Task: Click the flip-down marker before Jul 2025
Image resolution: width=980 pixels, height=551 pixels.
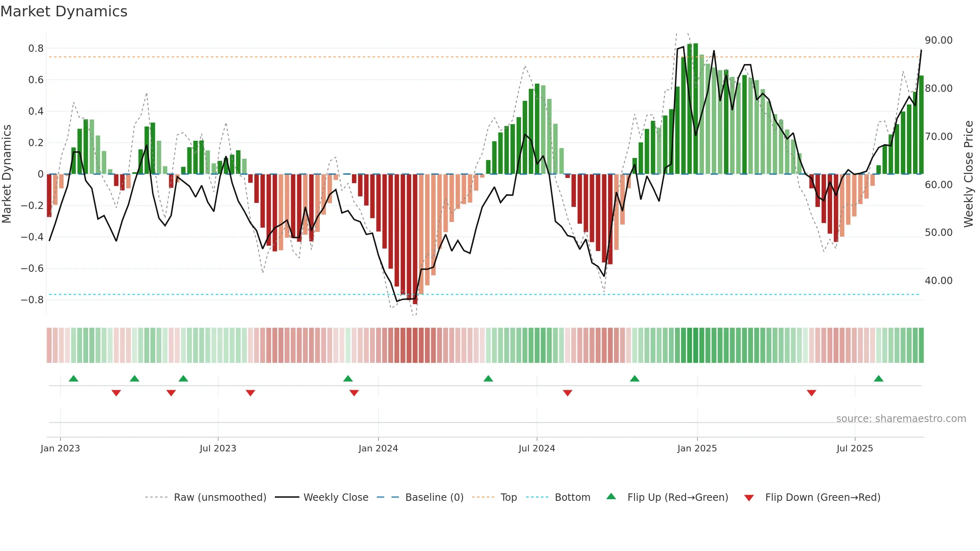Action: coord(811,393)
